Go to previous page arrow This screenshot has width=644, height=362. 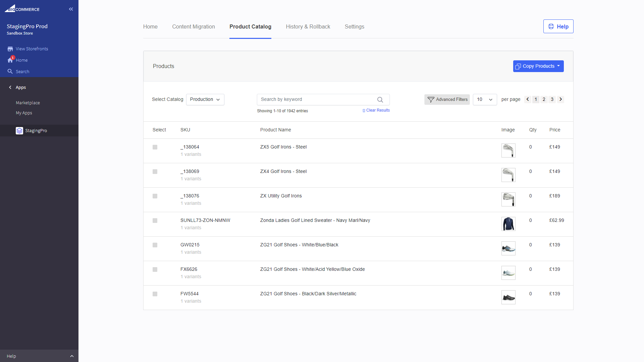point(528,100)
